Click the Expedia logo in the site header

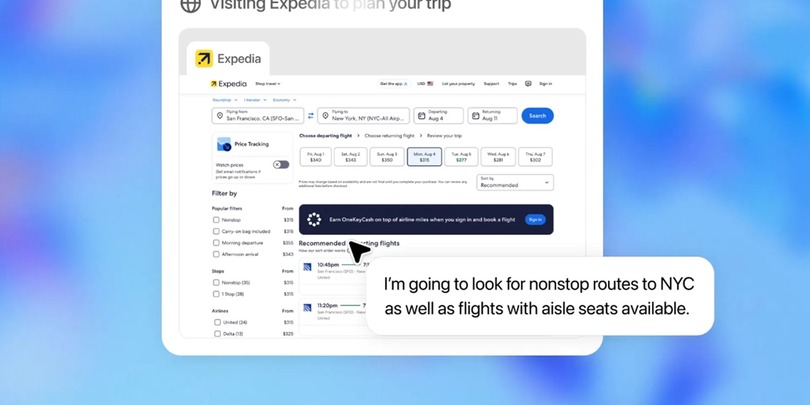(x=228, y=84)
